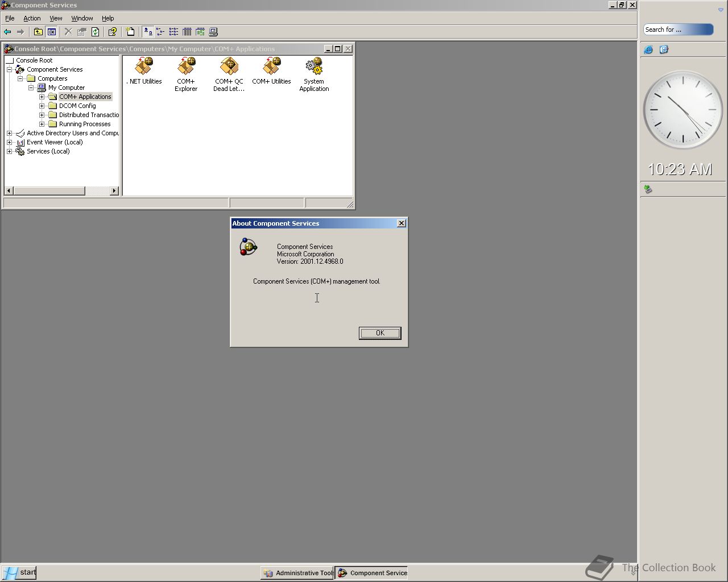Collapse the Component Services tree node
The height and width of the screenshot is (582, 728).
click(9, 69)
